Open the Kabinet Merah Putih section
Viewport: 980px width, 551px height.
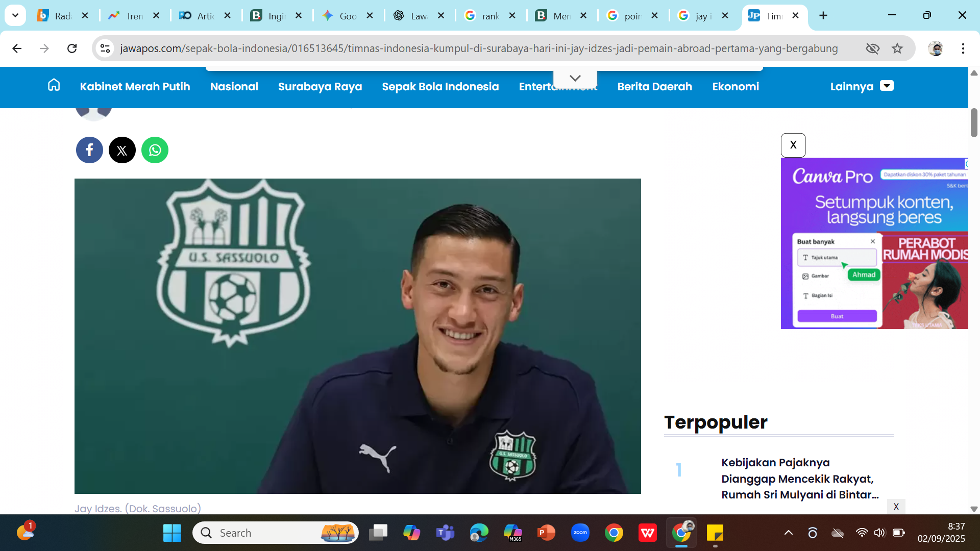135,86
